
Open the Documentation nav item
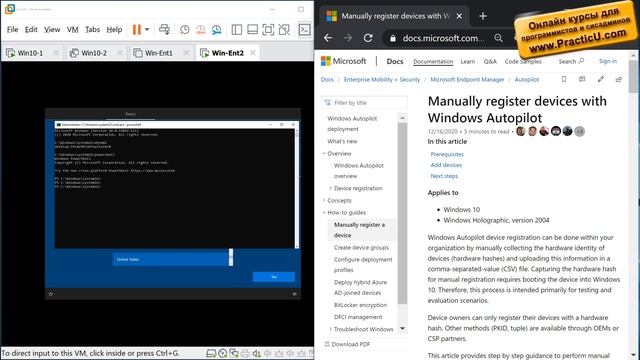point(433,62)
